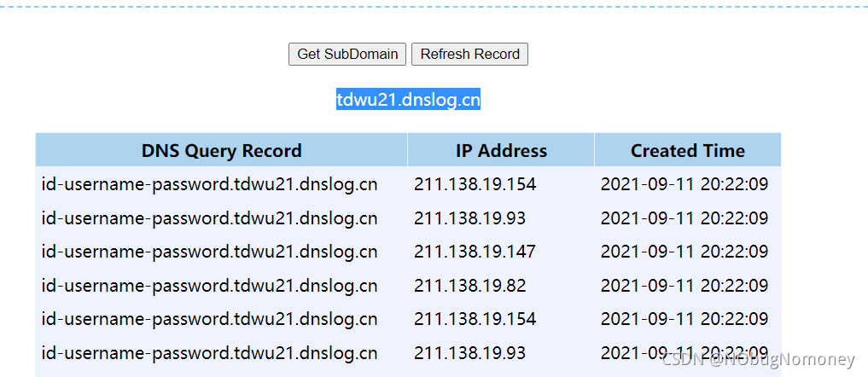
Task: Click the Get SubDomain button
Action: tap(347, 55)
